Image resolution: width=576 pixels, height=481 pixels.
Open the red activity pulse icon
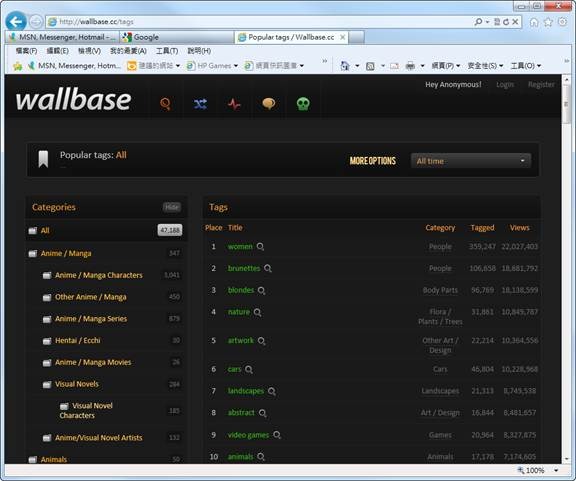tap(234, 104)
